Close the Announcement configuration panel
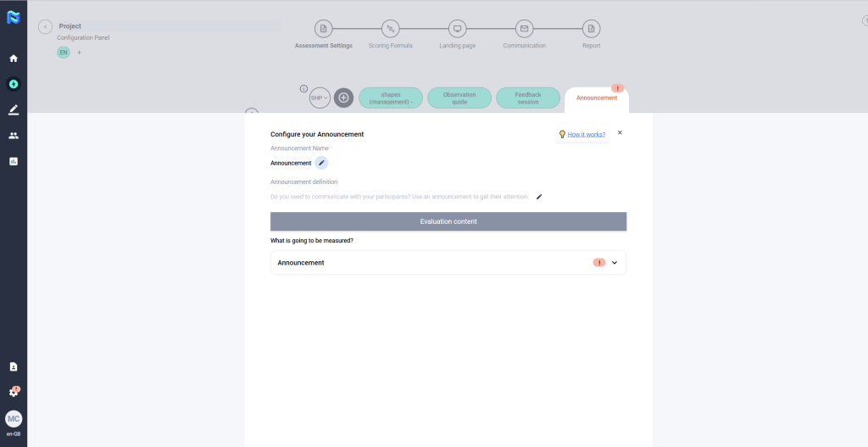This screenshot has width=868, height=447. (x=620, y=132)
